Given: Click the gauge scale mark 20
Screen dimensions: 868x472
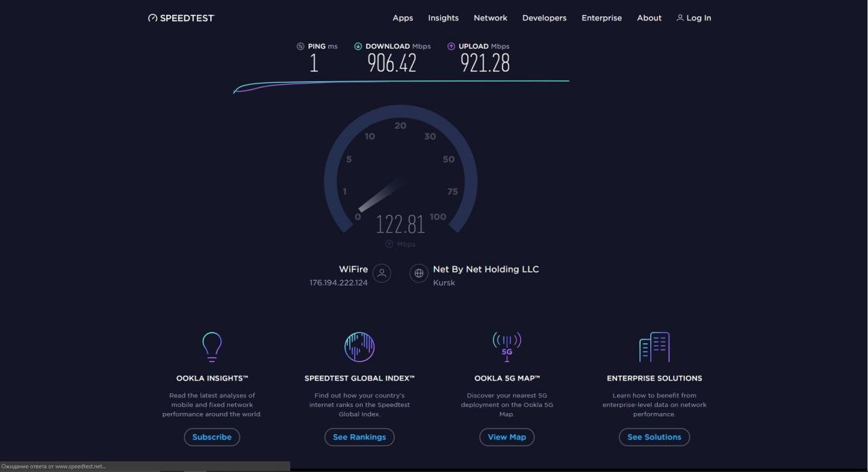Looking at the screenshot, I should (401, 125).
